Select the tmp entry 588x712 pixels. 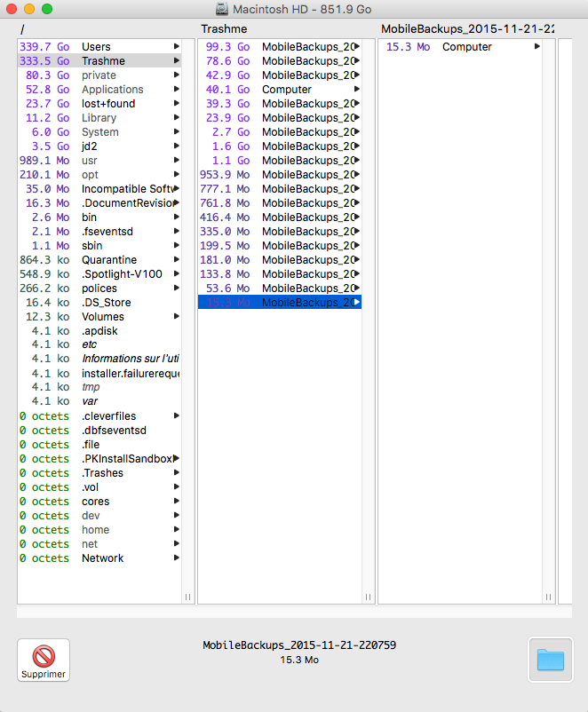99,387
